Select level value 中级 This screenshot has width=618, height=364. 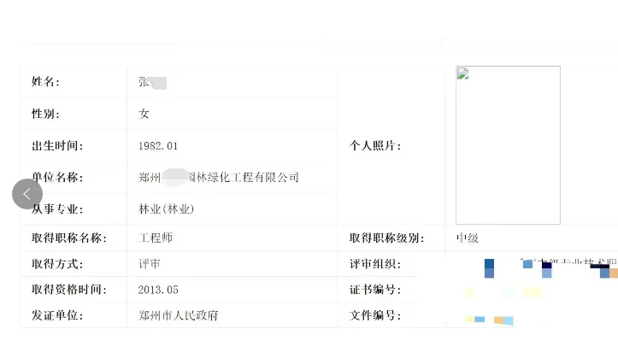coord(468,238)
